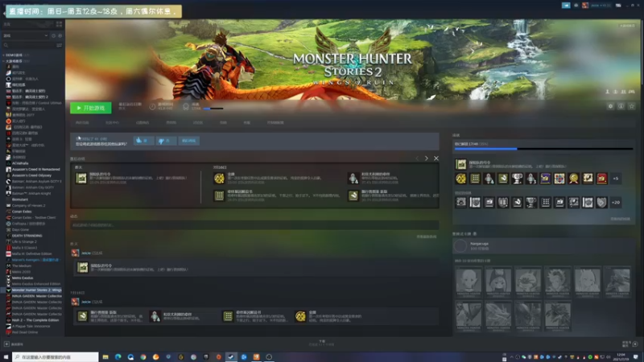Screen dimensions: 644x362
Task: Open the first tab under the play button
Action: pyautogui.click(x=82, y=123)
